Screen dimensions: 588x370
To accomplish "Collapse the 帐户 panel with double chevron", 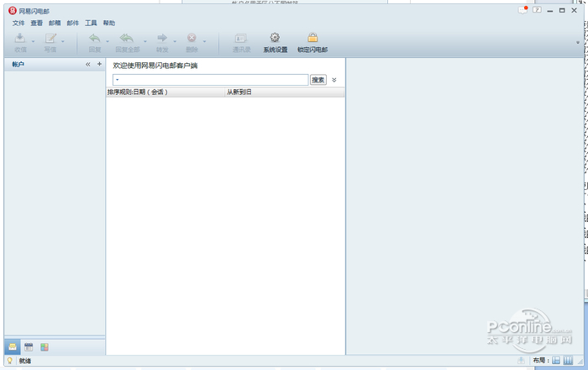I will coord(87,64).
